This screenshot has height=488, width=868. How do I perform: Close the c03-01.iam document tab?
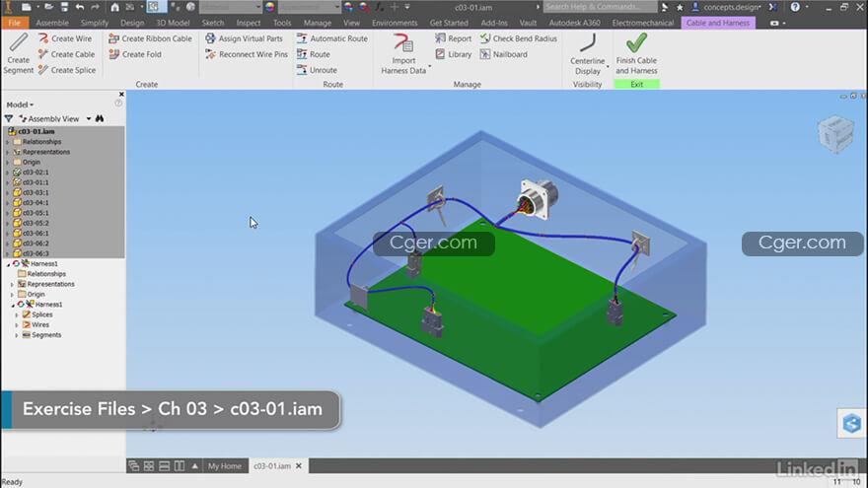click(x=299, y=466)
